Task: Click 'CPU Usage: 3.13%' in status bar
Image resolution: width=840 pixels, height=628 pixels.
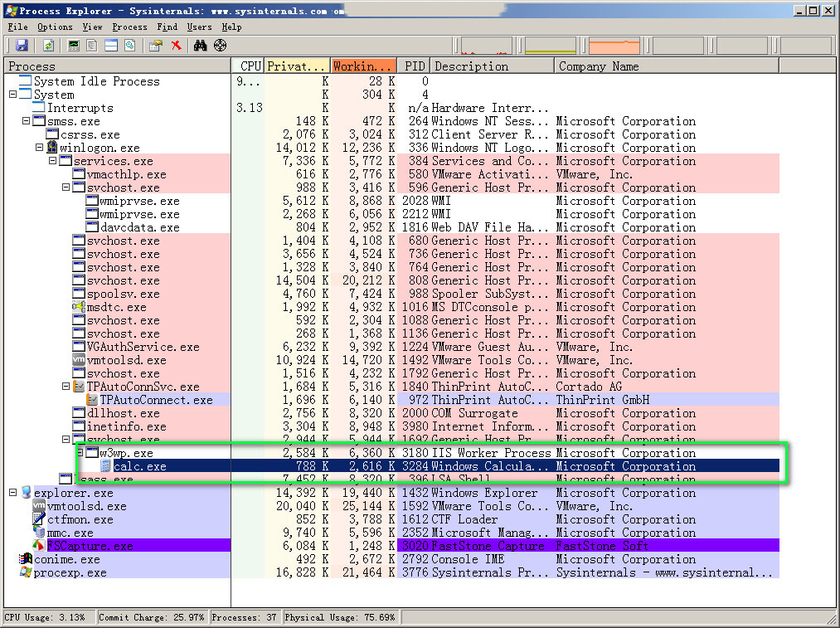Action: pos(45,617)
